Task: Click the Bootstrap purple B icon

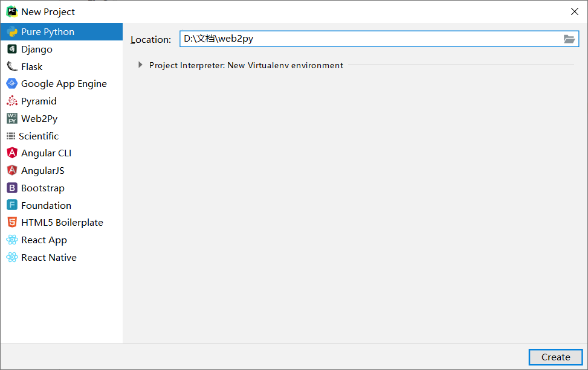Action: [12, 188]
